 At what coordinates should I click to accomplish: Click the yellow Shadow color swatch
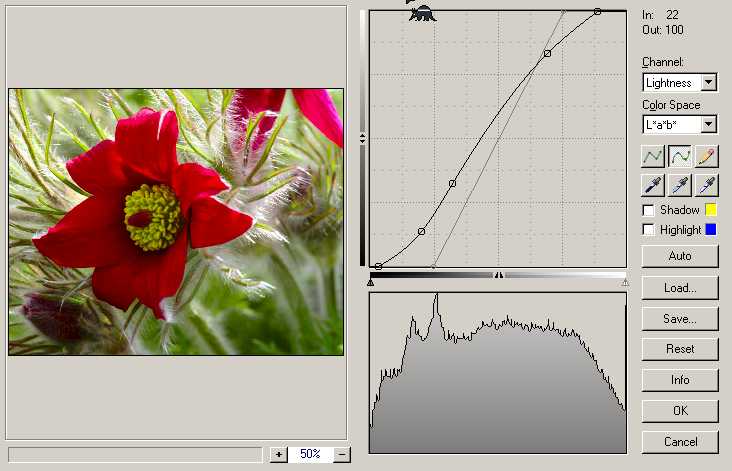(713, 210)
